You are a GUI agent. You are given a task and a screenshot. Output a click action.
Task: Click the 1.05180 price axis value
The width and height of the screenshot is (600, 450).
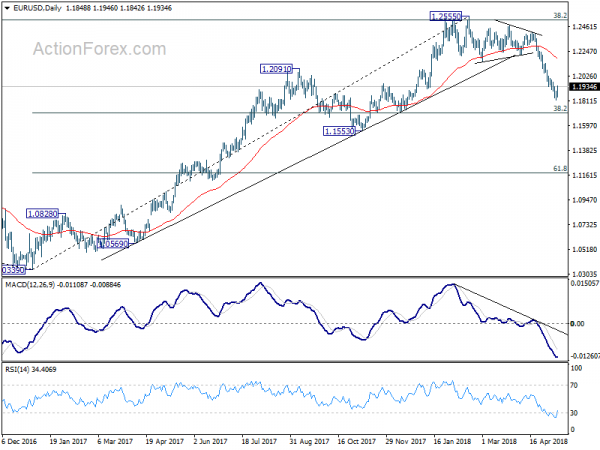(585, 249)
